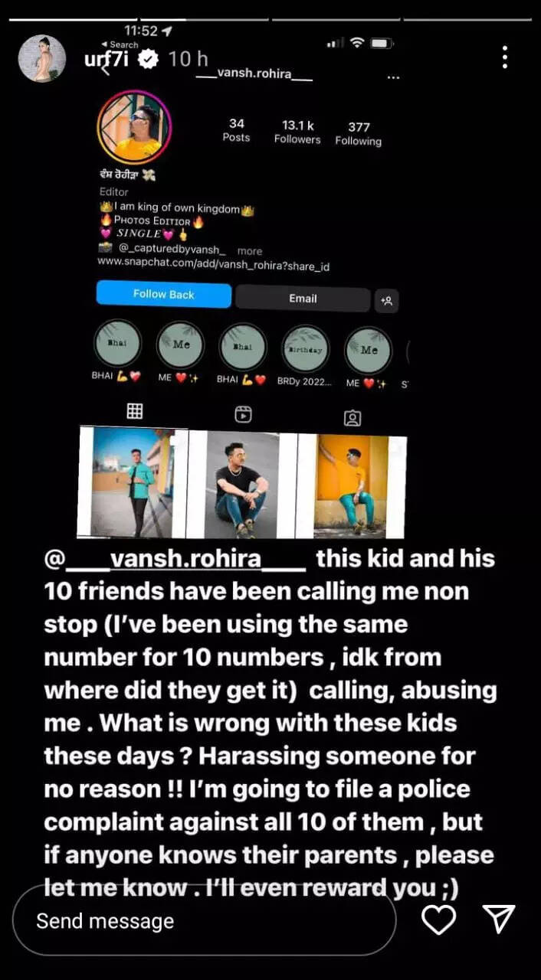Screen dimensions: 541x980
Task: Open the first BHAI story highlight
Action: (116, 354)
